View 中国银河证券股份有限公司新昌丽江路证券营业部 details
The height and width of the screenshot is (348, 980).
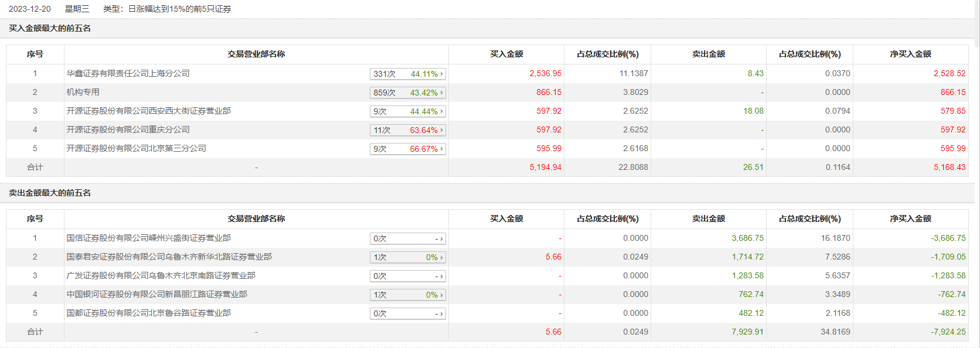tap(156, 294)
